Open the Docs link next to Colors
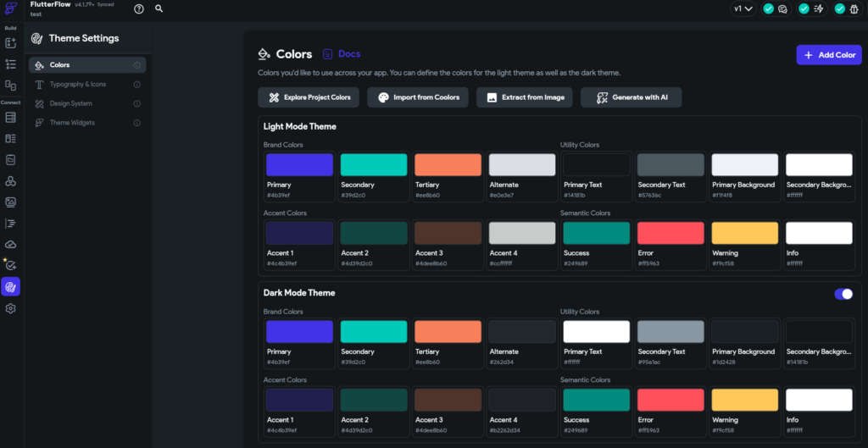The image size is (868, 448). point(342,54)
